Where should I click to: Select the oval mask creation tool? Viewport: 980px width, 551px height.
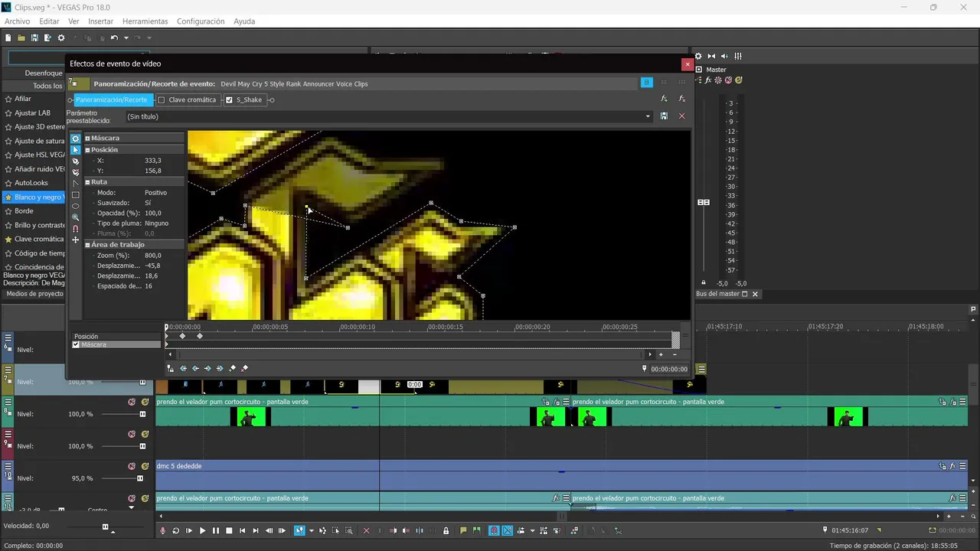(x=76, y=206)
